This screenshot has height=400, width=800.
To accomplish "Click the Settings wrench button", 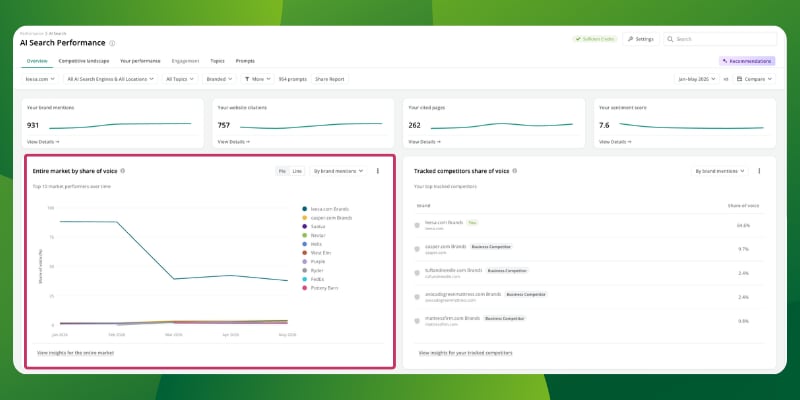I will [641, 39].
